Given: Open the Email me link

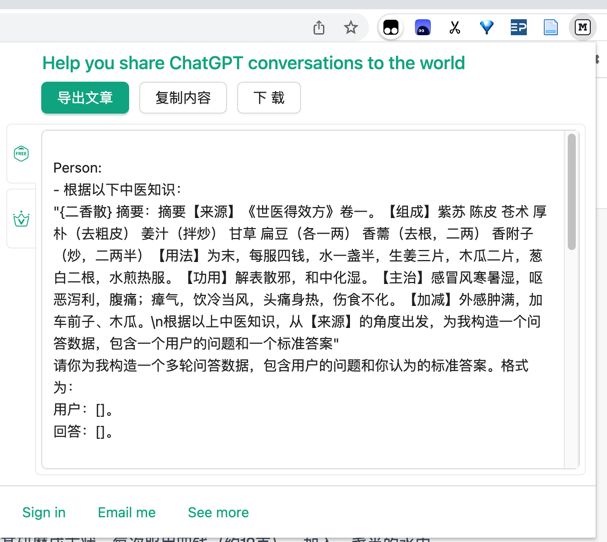Looking at the screenshot, I should (127, 513).
